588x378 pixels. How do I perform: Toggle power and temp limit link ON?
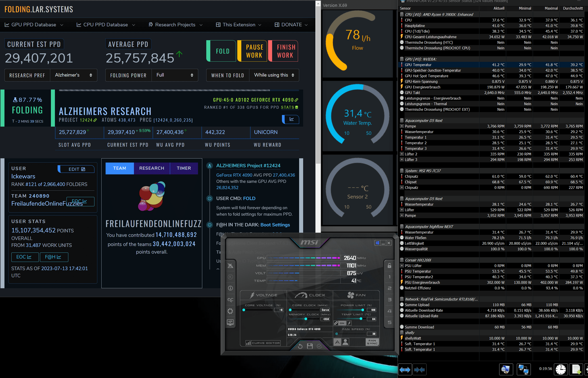342,323
